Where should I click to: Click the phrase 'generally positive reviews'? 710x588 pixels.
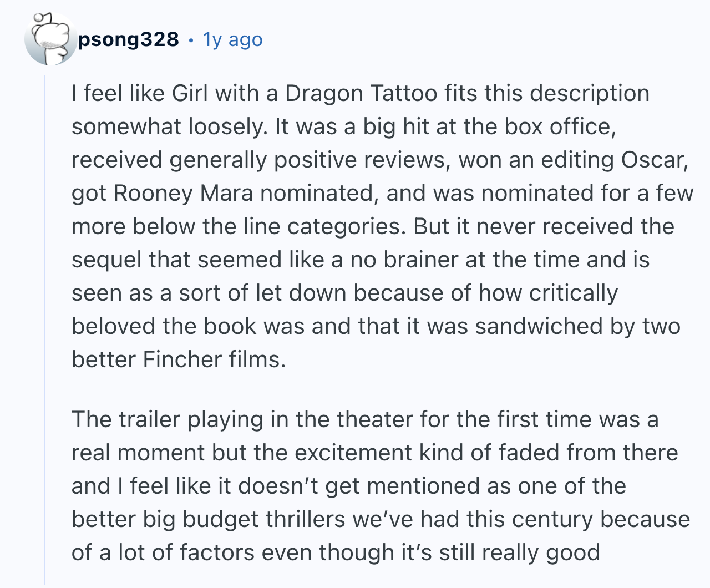pos(308,160)
